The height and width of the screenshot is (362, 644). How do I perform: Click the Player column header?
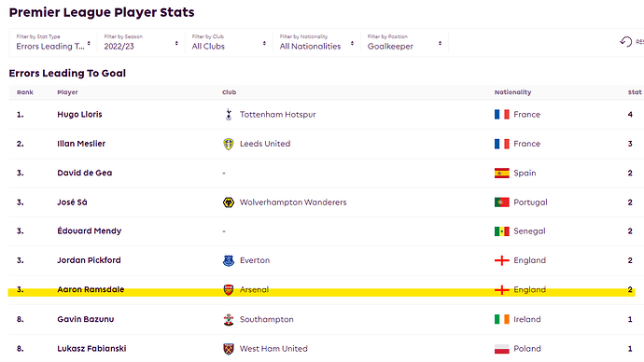(67, 92)
